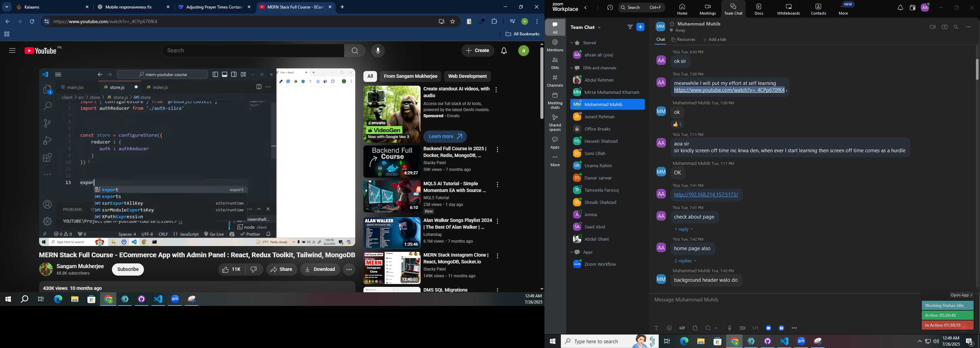
Task: Select Web Development filter chip
Action: pyautogui.click(x=467, y=76)
